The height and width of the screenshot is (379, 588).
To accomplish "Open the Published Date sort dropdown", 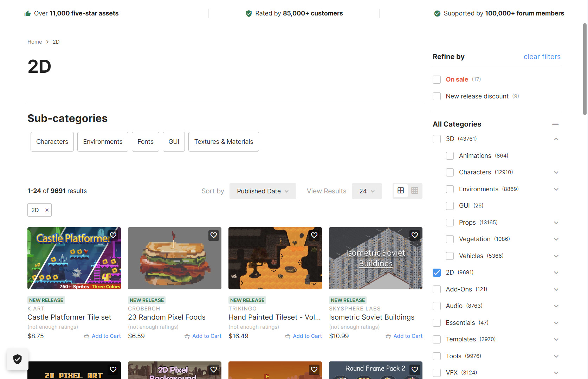I will point(263,191).
